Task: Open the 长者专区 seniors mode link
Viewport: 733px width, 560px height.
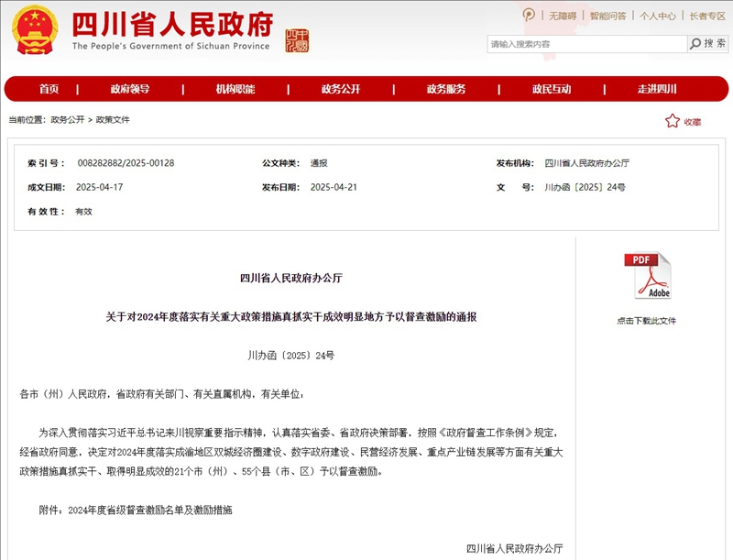Action: [x=706, y=16]
